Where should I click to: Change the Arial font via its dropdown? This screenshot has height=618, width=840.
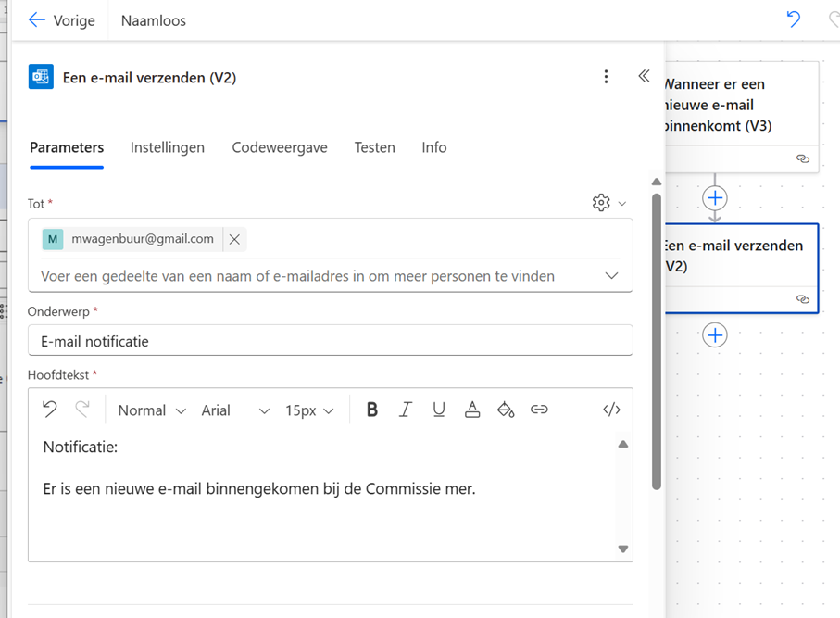[x=232, y=409]
